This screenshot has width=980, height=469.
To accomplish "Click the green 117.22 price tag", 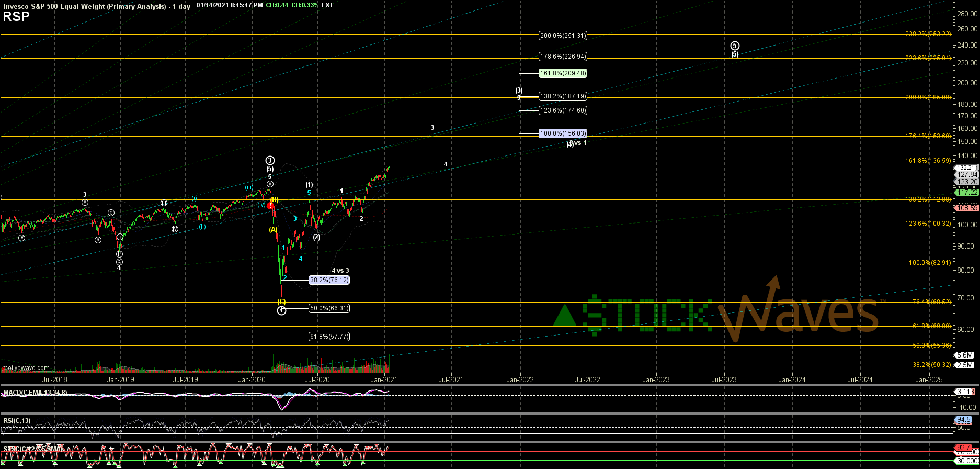I will click(966, 193).
